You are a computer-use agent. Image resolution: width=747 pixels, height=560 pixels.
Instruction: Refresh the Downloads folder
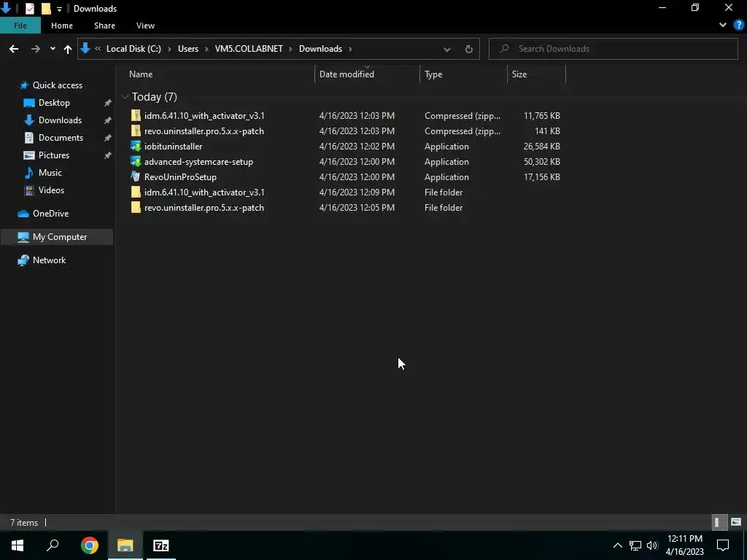[x=469, y=49]
